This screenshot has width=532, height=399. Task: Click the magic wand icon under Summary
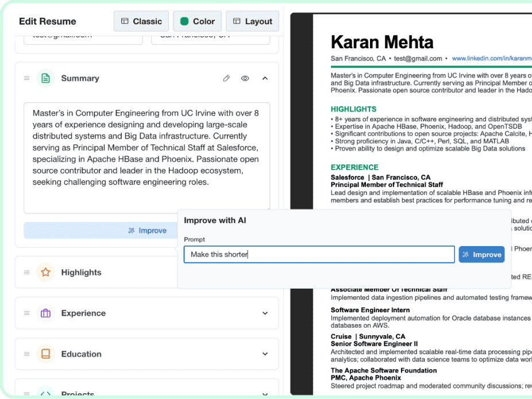(x=132, y=231)
